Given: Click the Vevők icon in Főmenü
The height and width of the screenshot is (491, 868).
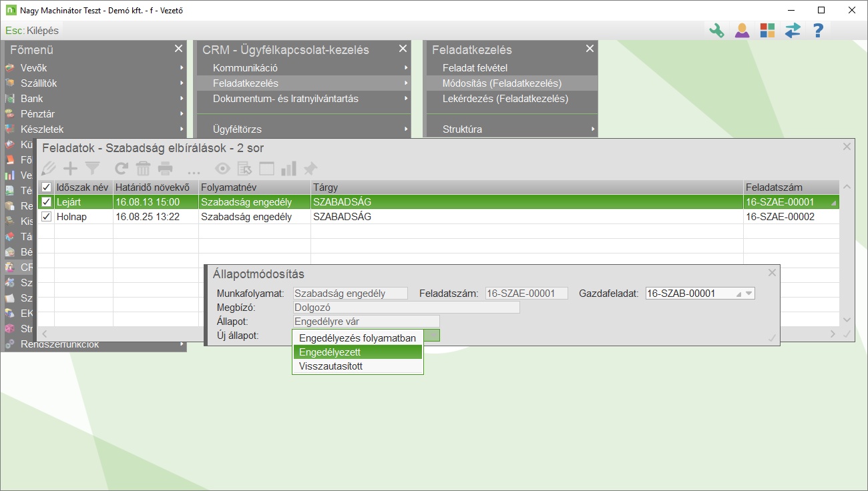Looking at the screenshot, I should (10, 68).
